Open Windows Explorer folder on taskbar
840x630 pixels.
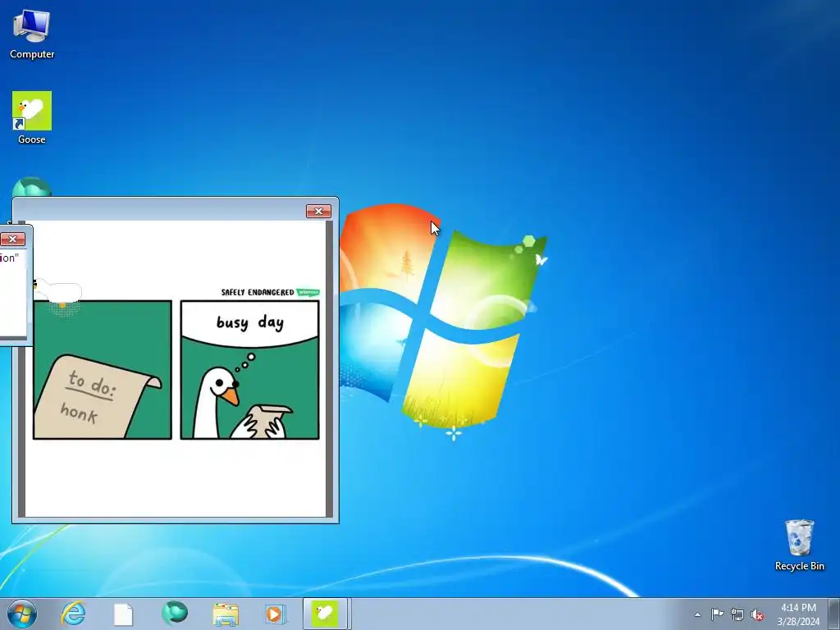[x=226, y=614]
